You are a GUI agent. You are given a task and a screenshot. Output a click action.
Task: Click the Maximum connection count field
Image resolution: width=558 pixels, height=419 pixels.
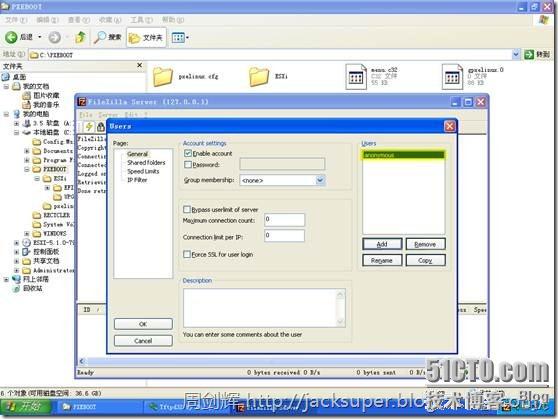pos(284,220)
